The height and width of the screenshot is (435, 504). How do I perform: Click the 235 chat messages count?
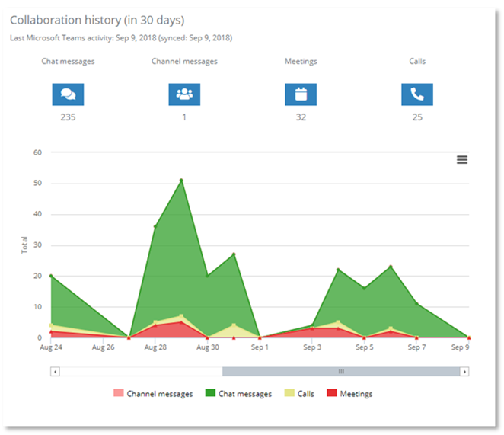pos(68,117)
